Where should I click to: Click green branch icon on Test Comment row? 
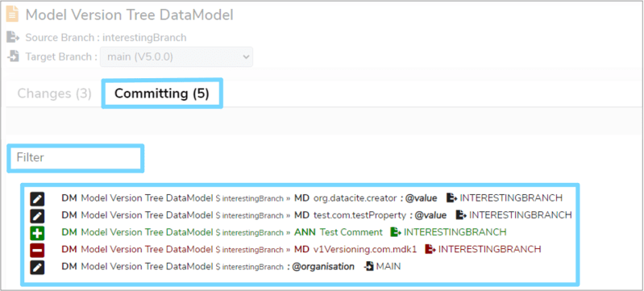(396, 232)
